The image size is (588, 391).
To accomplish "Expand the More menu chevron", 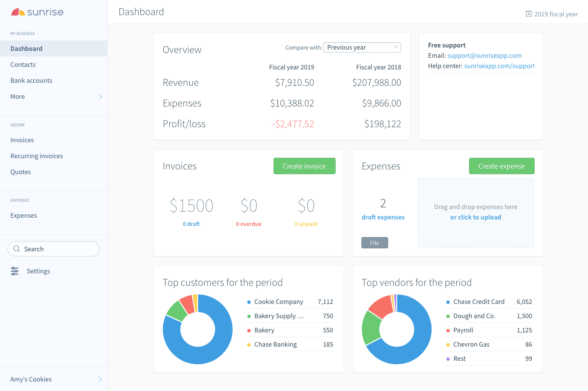I will [100, 97].
